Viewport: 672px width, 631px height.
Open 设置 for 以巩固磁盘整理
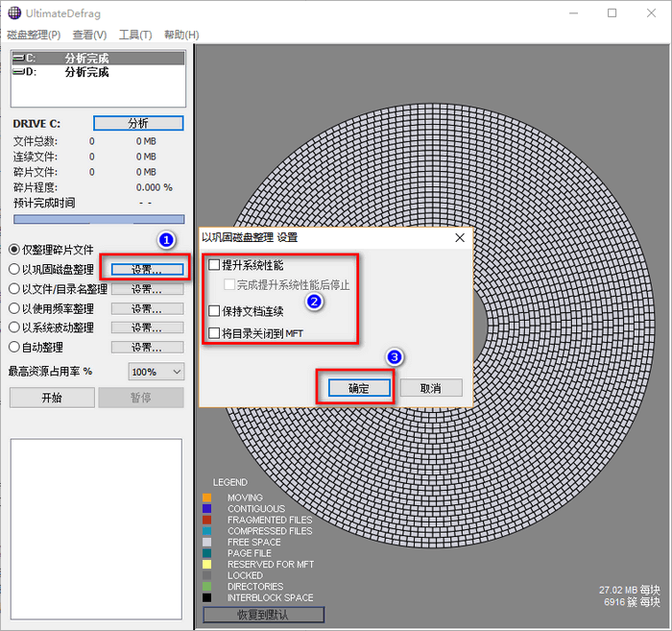coord(147,269)
